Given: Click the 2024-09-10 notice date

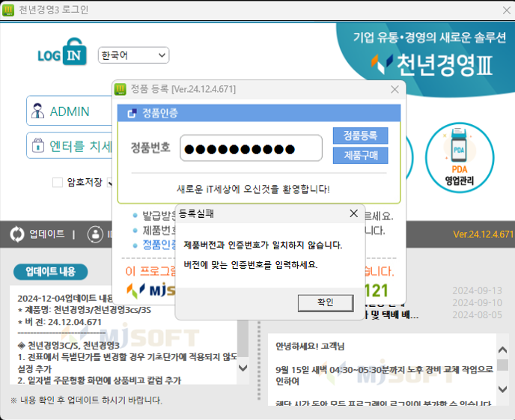Looking at the screenshot, I should (x=478, y=302).
